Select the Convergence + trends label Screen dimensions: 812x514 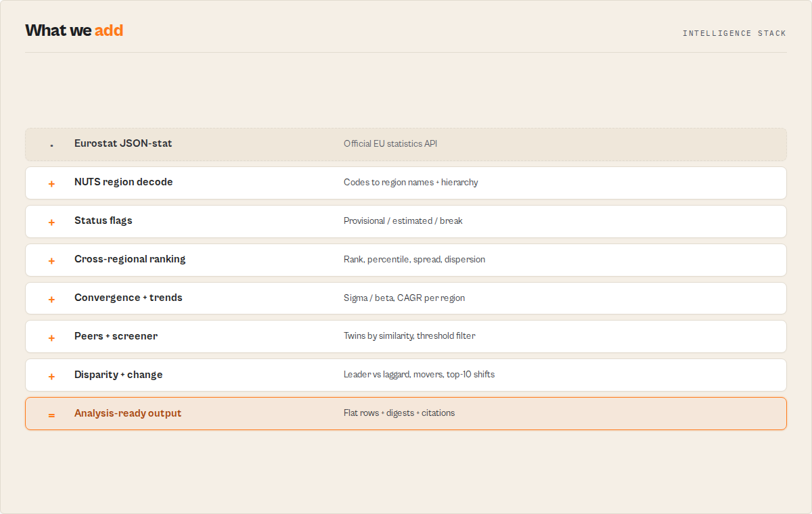[129, 298]
